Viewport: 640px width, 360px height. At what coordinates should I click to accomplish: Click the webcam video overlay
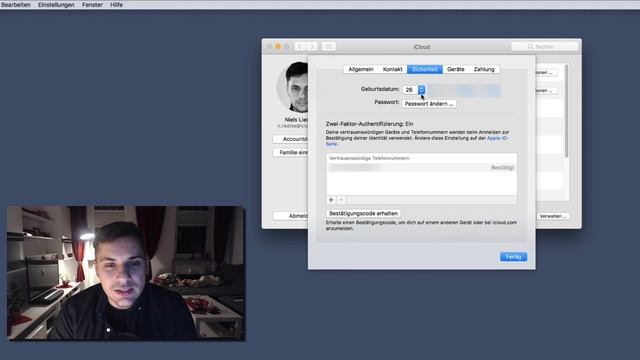coord(126,273)
